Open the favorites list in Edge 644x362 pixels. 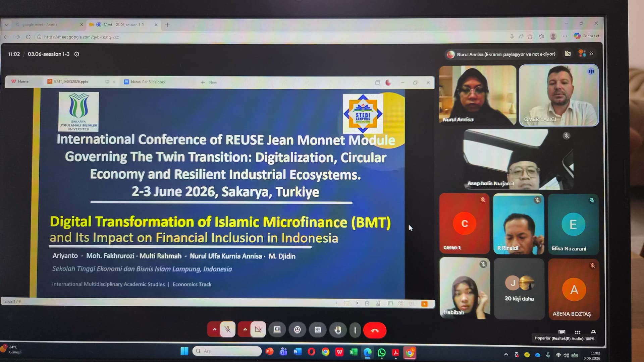click(541, 37)
